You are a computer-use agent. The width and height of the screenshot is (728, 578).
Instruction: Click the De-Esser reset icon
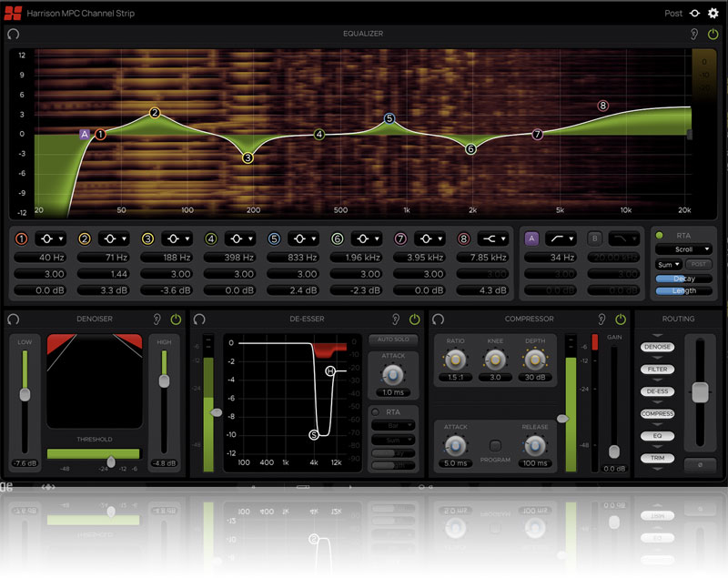[x=199, y=319]
